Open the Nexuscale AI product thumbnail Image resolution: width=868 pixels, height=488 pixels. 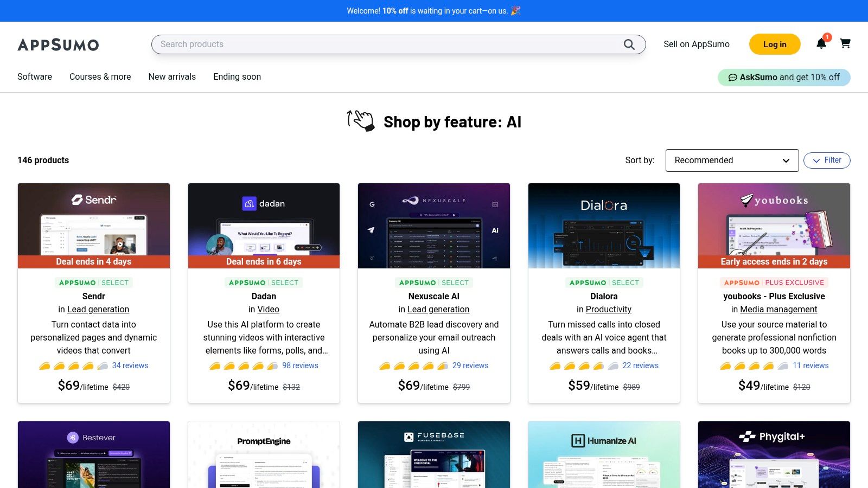coord(433,226)
